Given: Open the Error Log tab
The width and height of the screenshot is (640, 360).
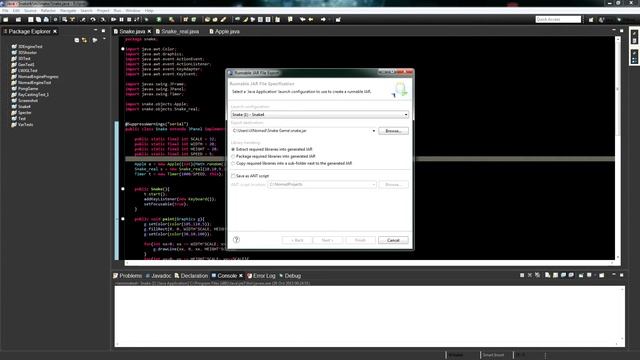Looking at the screenshot, I should 261,276.
